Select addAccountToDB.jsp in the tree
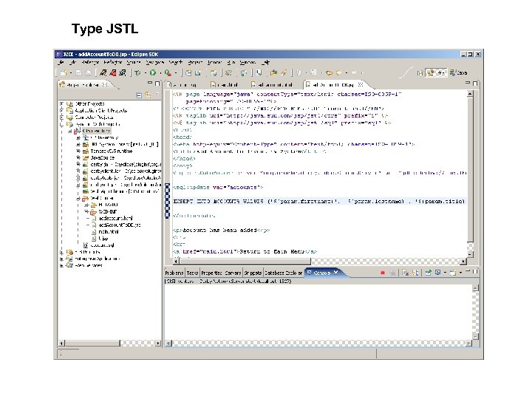This screenshot has height=399, width=532. tap(120, 225)
